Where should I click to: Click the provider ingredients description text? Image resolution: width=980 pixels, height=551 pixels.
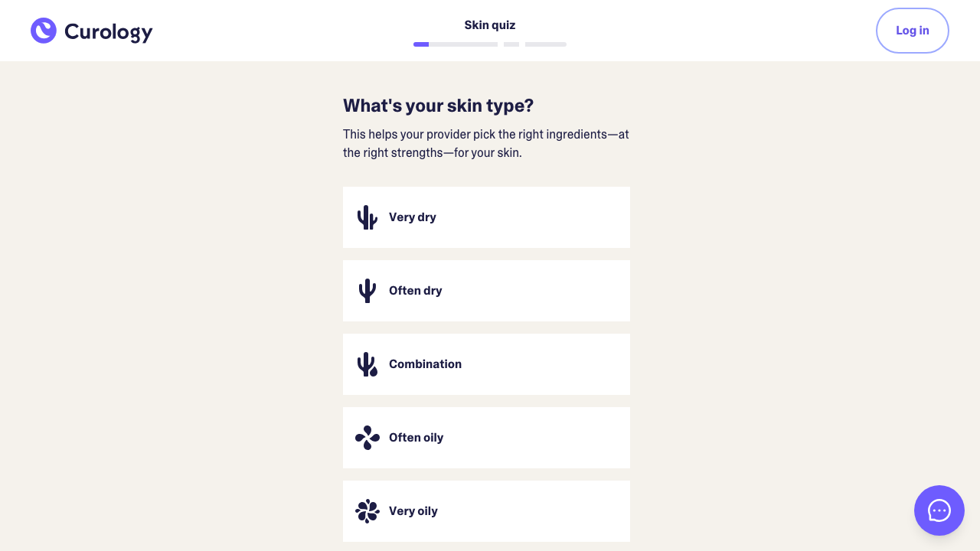coord(485,144)
